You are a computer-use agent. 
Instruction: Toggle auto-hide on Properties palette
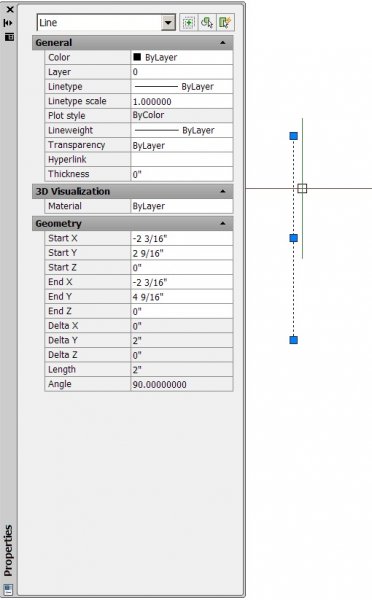point(8,23)
